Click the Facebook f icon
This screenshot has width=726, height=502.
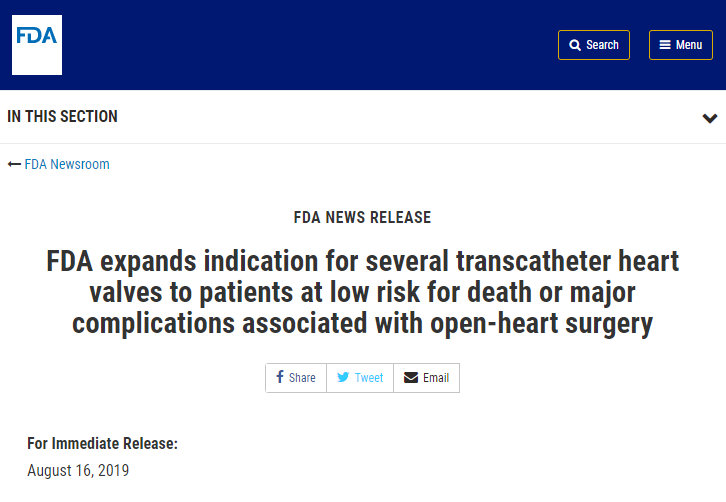point(280,376)
